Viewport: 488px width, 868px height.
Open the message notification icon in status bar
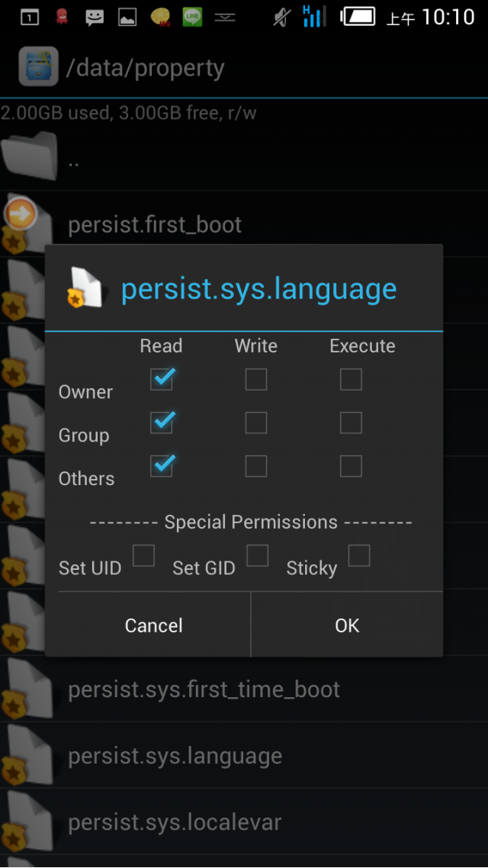click(x=95, y=18)
